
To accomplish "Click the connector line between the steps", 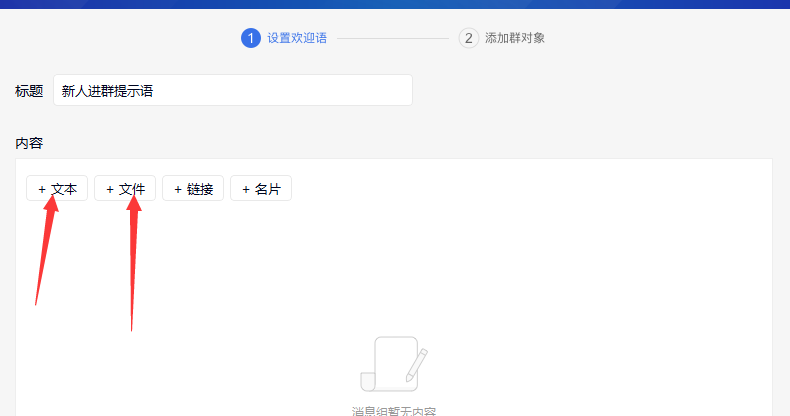I will pyautogui.click(x=392, y=38).
